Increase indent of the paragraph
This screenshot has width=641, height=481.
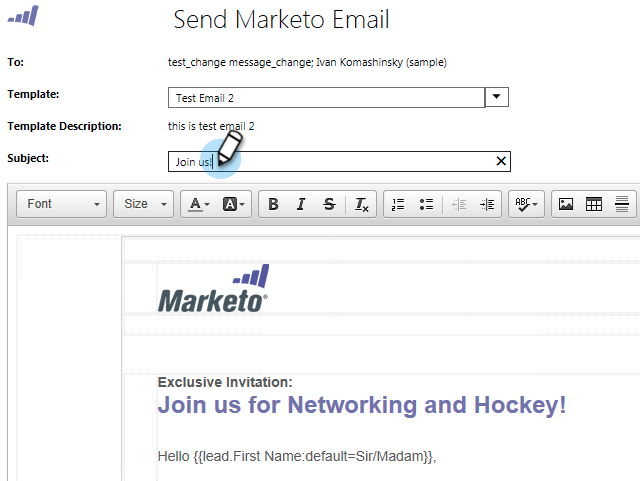pyautogui.click(x=487, y=204)
